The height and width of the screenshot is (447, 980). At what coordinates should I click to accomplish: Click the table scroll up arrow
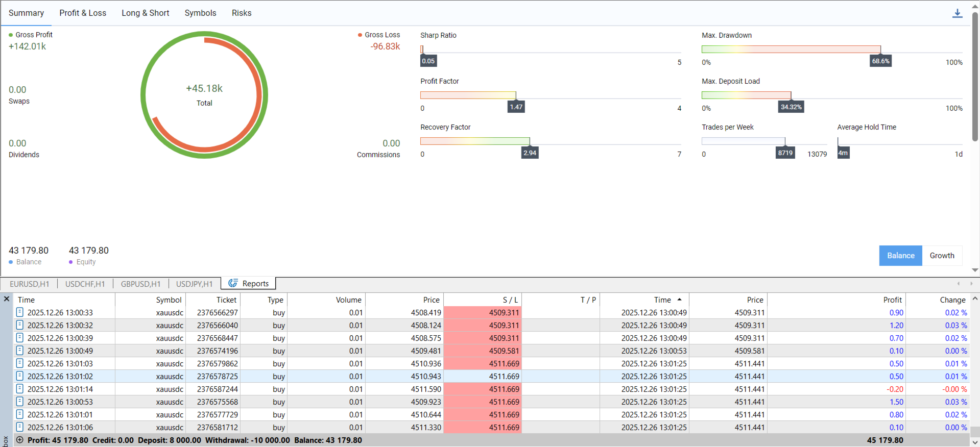pyautogui.click(x=975, y=299)
